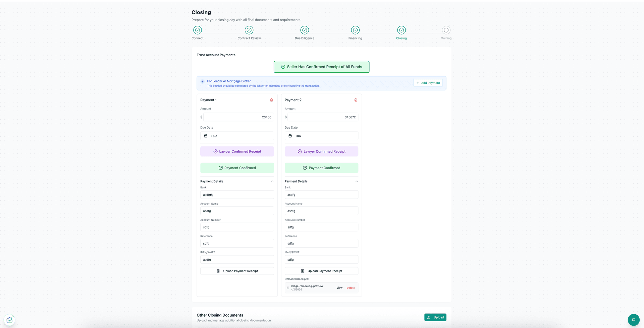Screen dimensions: 644x328
Task: Open Due Date TBD picker for Payment 1
Action: tap(237, 136)
